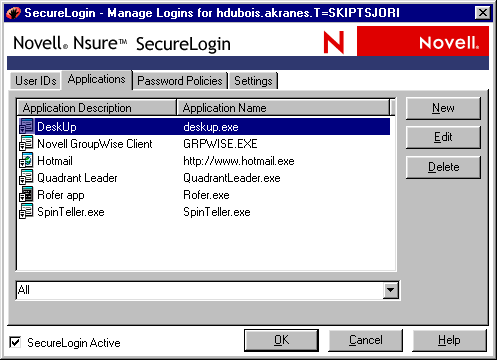The image size is (497, 360).
Task: Open the All filter dropdown arrow
Action: [390, 290]
